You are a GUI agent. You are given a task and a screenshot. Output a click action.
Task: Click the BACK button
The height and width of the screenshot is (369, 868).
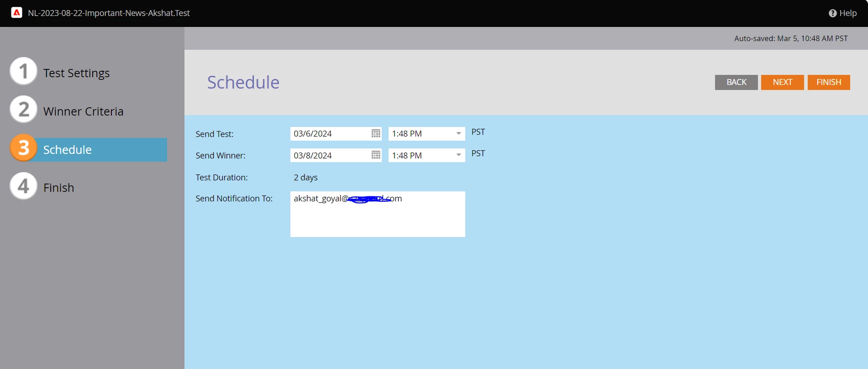[736, 82]
